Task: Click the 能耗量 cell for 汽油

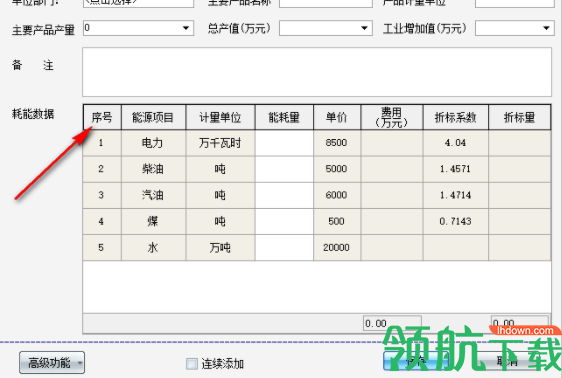Action: coord(284,195)
